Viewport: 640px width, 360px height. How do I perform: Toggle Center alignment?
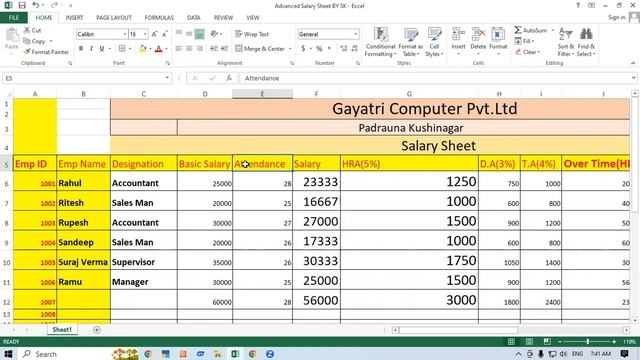(x=189, y=49)
